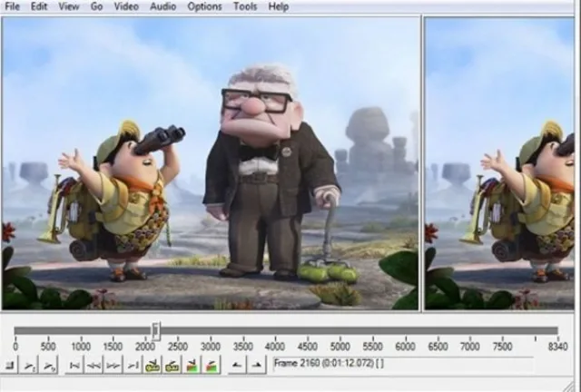This screenshot has width=581, height=392.
Task: Jump to the end of video
Action: 133,366
